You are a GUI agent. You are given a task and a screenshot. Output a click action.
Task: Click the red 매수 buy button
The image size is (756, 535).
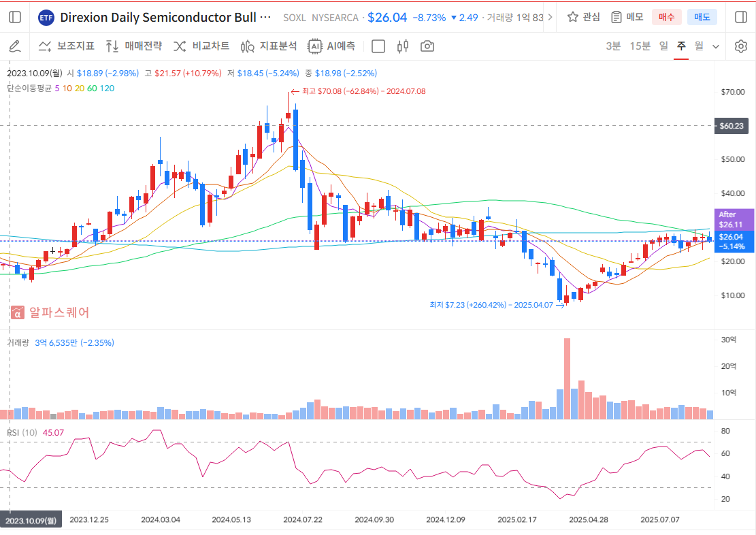(x=666, y=18)
